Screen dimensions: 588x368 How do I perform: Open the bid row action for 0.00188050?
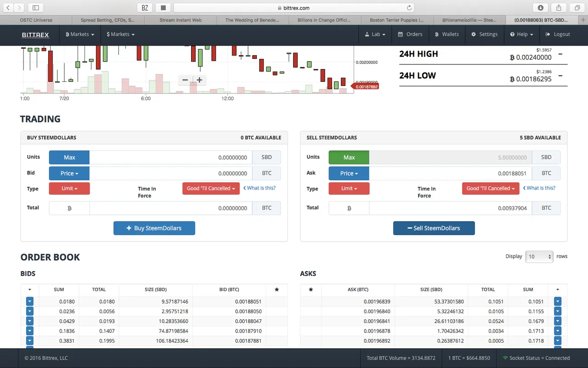click(30, 311)
